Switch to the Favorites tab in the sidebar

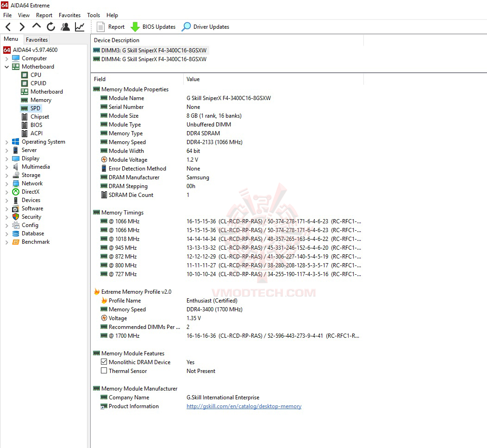(x=37, y=40)
